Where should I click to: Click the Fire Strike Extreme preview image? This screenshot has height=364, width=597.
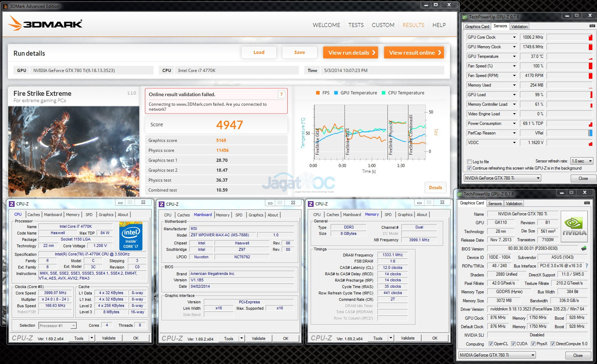74,151
